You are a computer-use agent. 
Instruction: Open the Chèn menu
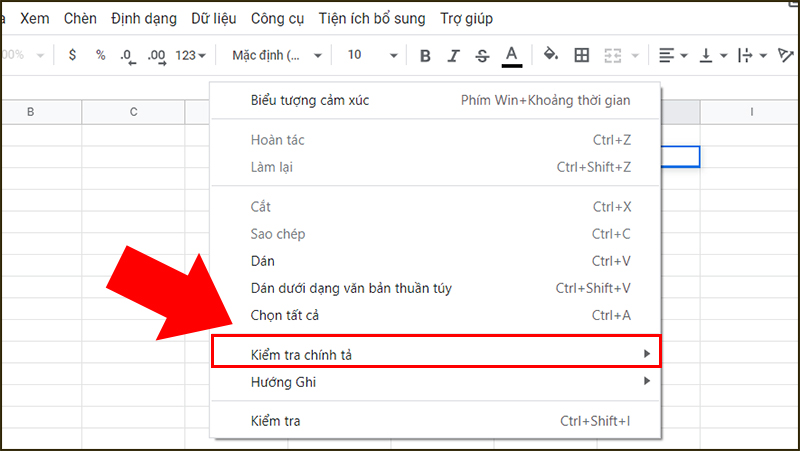coord(80,18)
